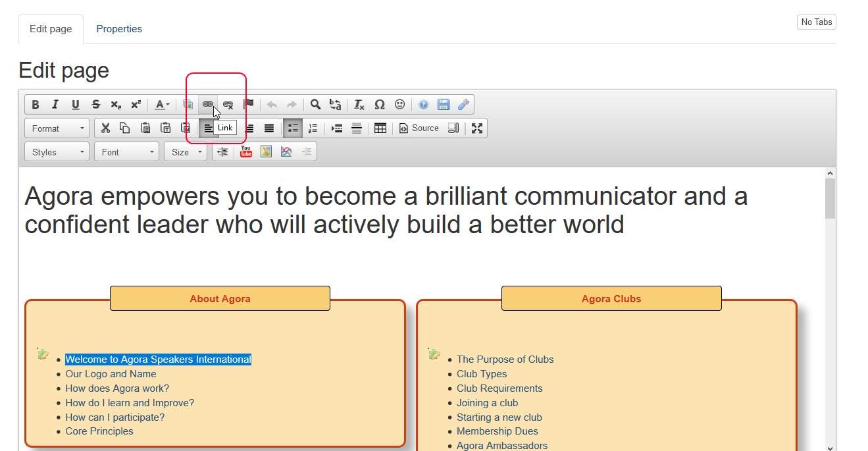
Task: Insert a table
Action: coord(380,128)
